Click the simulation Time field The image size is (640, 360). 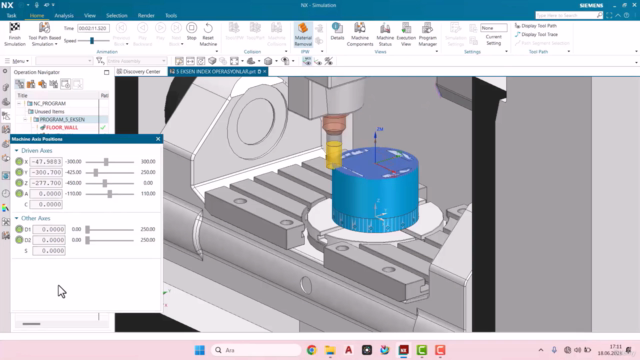(93, 28)
